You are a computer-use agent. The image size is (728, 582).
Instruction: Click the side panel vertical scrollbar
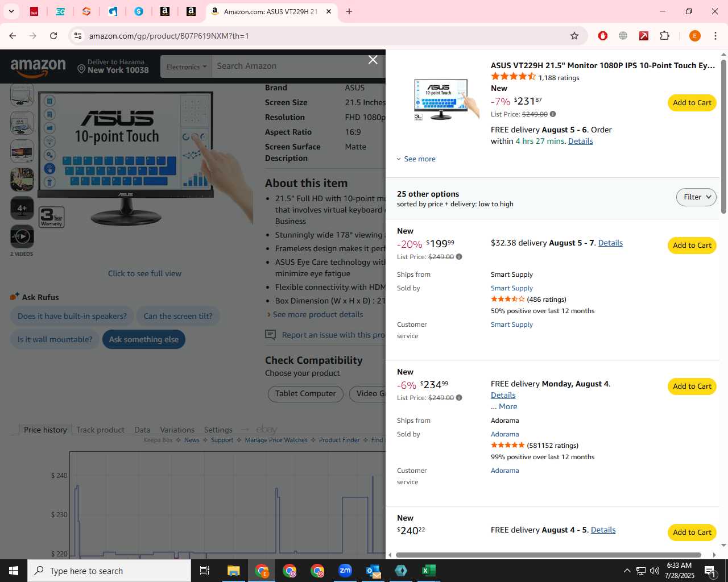(x=723, y=136)
